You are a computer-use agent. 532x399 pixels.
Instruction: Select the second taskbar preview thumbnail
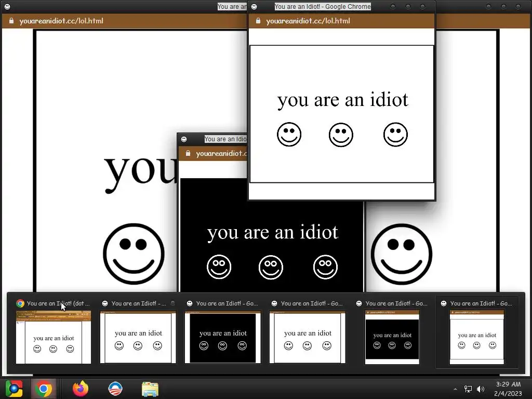tap(138, 338)
